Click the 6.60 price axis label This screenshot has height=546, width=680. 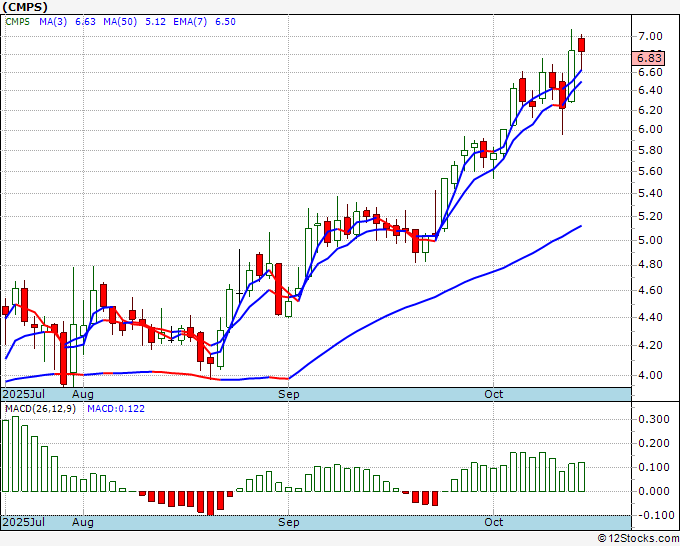[x=650, y=72]
